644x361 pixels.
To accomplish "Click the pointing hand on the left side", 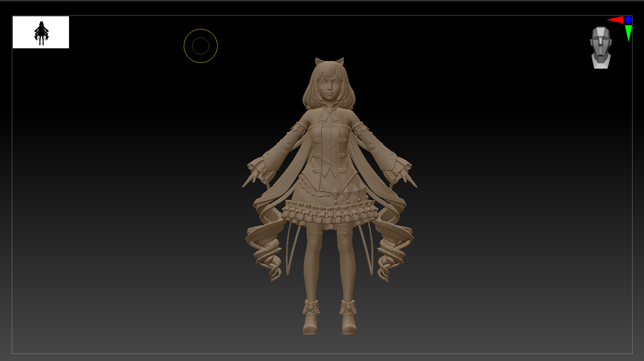I will (251, 180).
